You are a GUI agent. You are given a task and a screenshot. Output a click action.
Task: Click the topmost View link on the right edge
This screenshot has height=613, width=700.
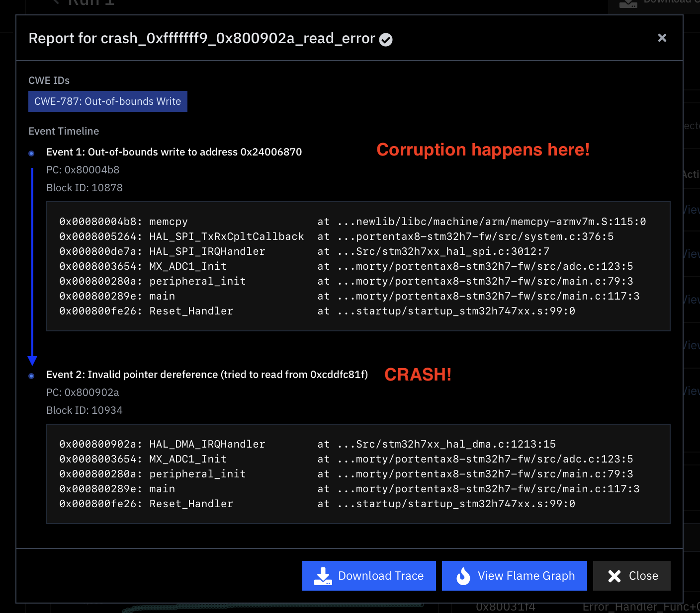click(693, 210)
